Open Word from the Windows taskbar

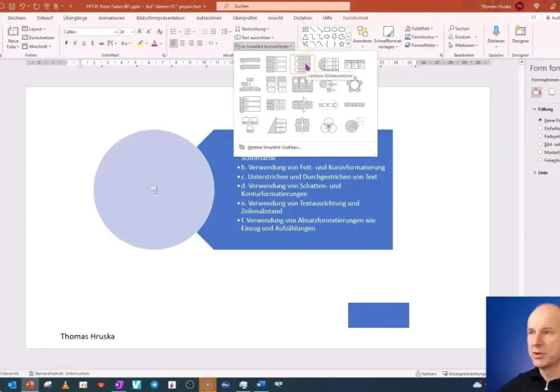click(261, 385)
